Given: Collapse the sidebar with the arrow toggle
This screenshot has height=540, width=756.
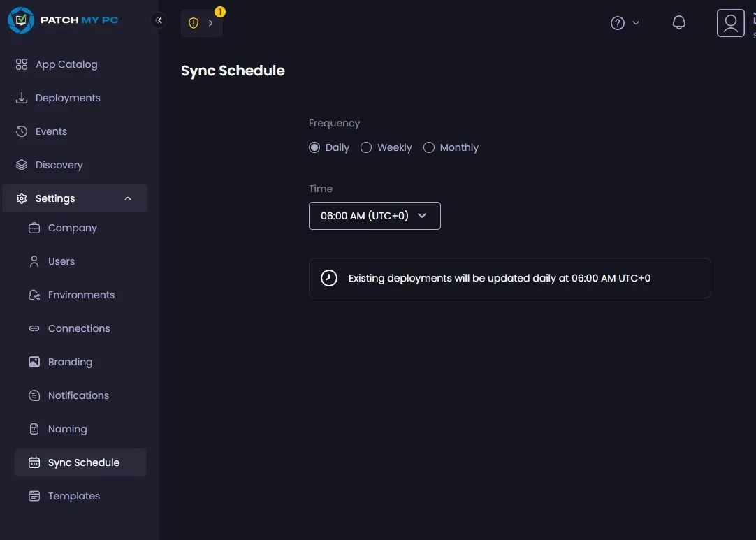Looking at the screenshot, I should [x=159, y=20].
